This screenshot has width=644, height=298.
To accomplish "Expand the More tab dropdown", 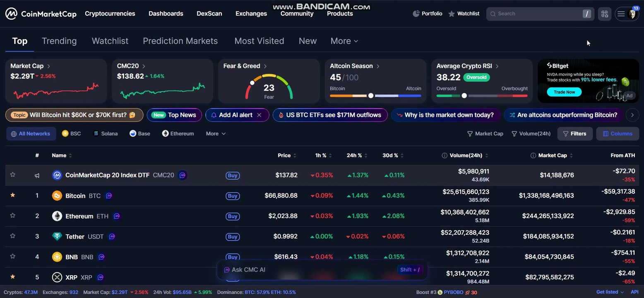I will point(344,41).
